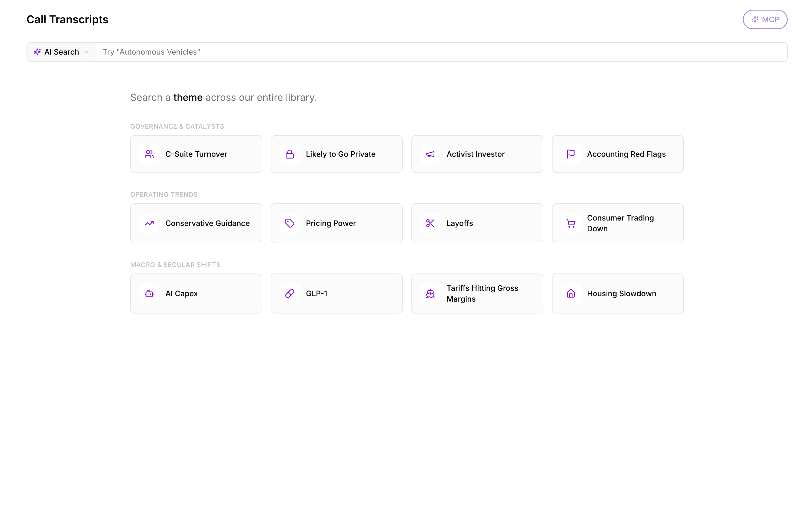Select the Housing Slowdown theme
This screenshot has height=527, width=812.
[x=618, y=294]
